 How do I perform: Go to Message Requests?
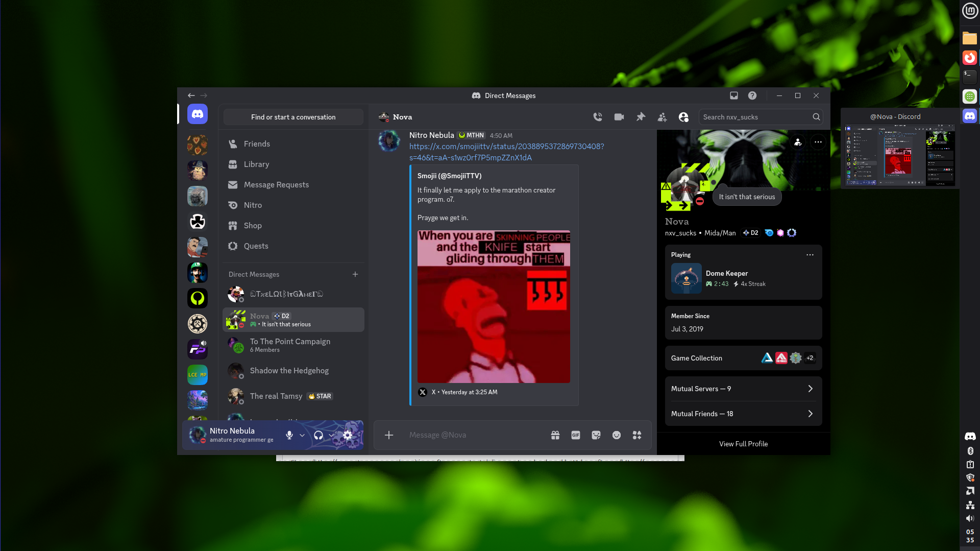(276, 185)
